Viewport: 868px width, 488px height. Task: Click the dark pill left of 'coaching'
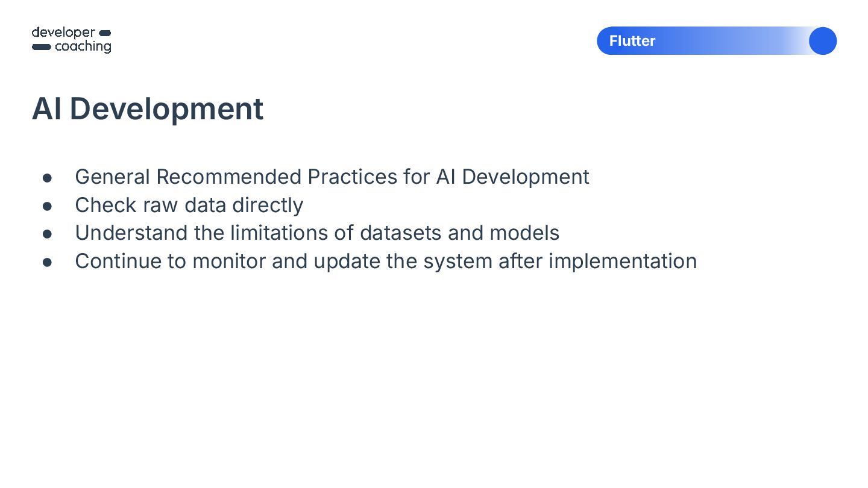tap(41, 47)
